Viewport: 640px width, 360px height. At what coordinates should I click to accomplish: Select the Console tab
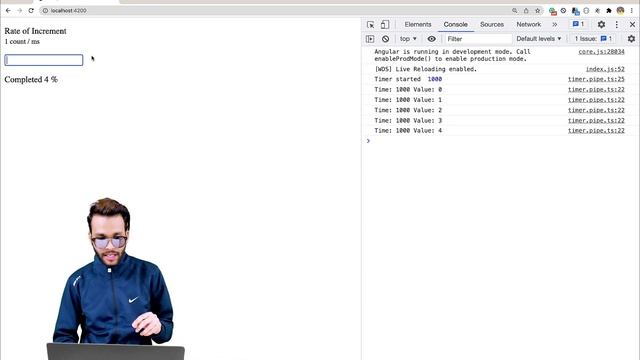(456, 24)
